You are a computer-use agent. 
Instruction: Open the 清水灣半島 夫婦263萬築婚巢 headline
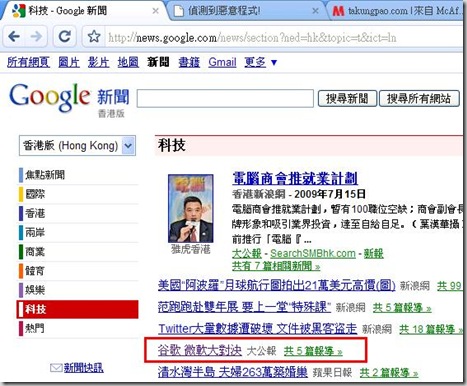click(233, 372)
